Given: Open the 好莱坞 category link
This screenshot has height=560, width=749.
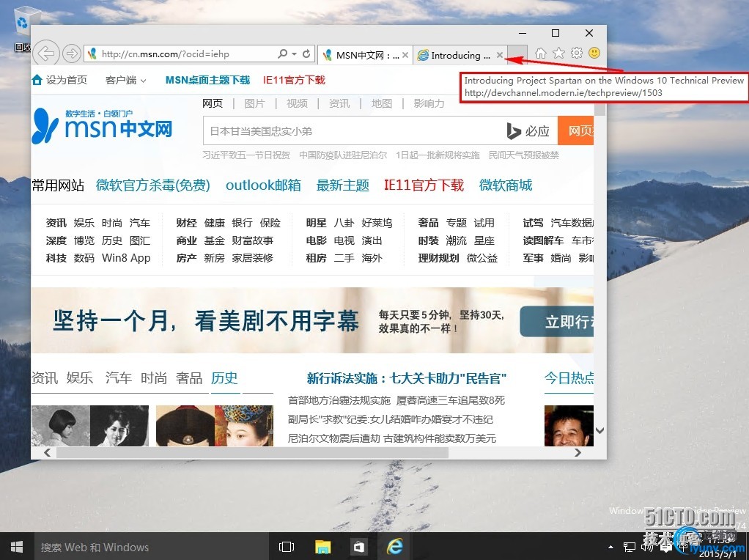Looking at the screenshot, I should [377, 223].
